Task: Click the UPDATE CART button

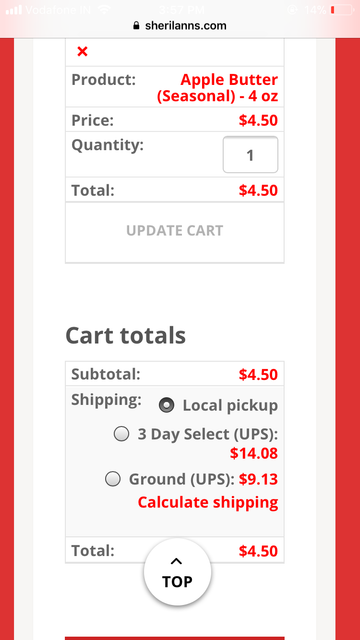Action: (175, 231)
